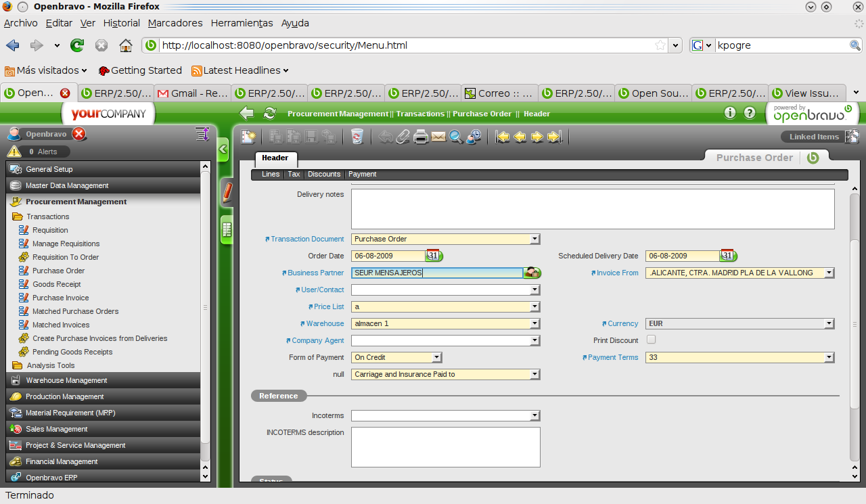Open the attachment paperclip icon
The height and width of the screenshot is (504, 866).
(403, 137)
